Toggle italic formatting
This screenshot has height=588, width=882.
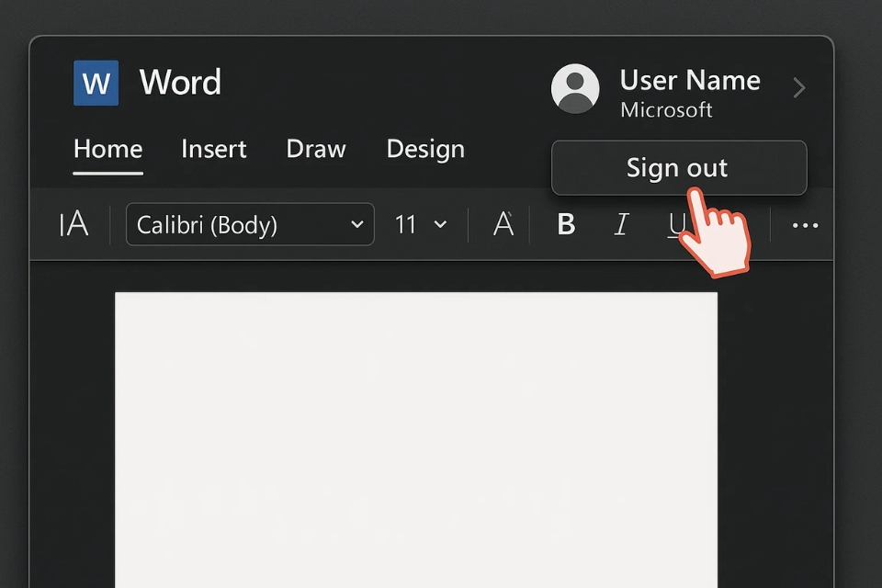pyautogui.click(x=622, y=224)
